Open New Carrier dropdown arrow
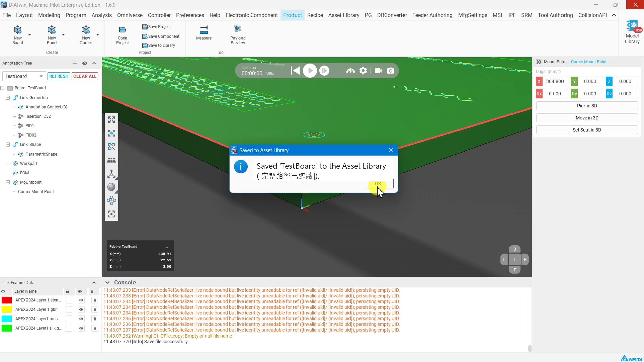 tap(98, 35)
